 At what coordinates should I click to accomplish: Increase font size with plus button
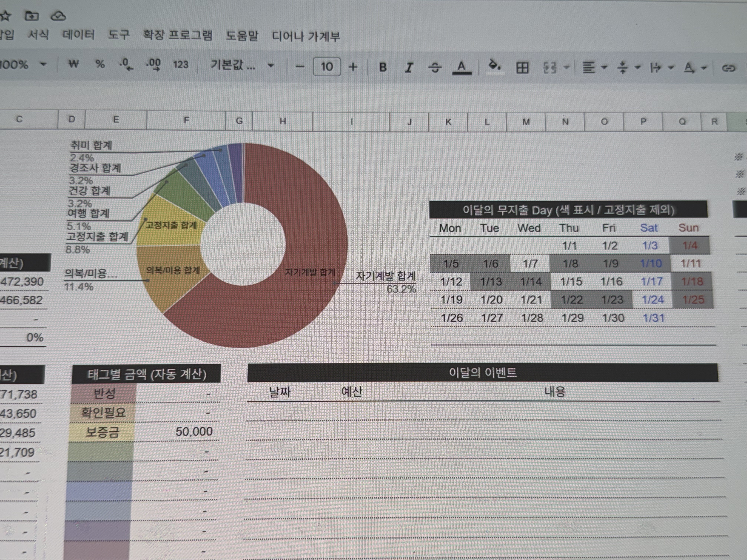[x=353, y=67]
